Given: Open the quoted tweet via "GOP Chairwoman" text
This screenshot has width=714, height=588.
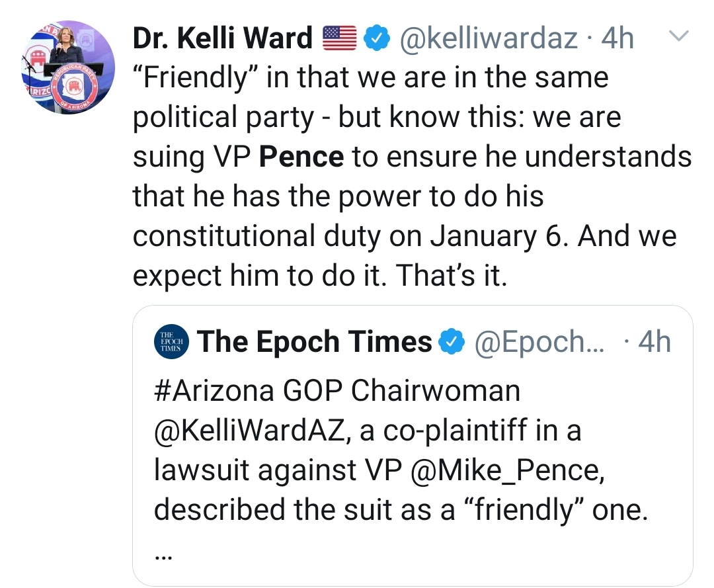Looking at the screenshot, I should pos(402,391).
